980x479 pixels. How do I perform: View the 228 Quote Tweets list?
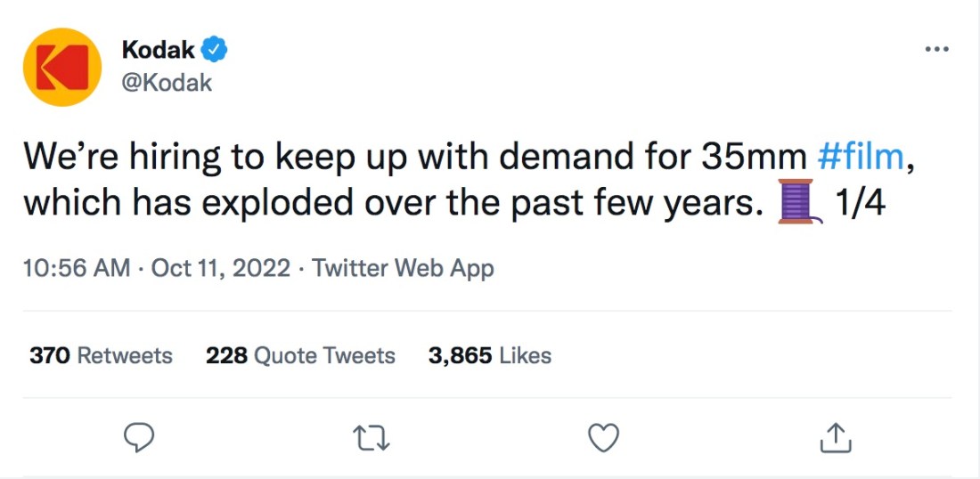(300, 356)
